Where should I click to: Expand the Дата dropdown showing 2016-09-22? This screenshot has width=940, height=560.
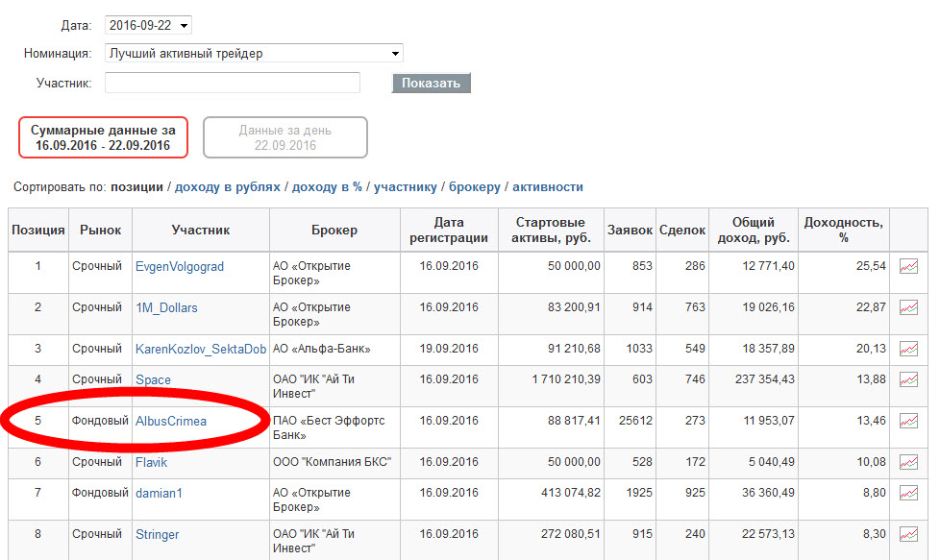[148, 25]
